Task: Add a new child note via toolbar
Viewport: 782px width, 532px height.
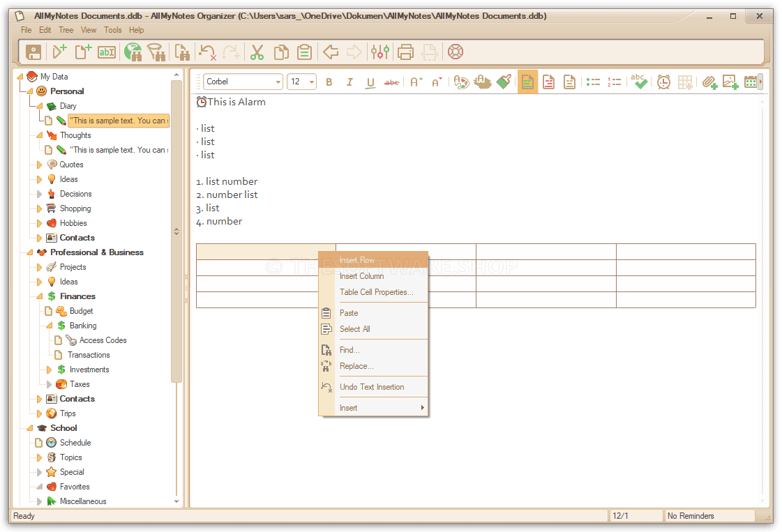Action: 59,52
